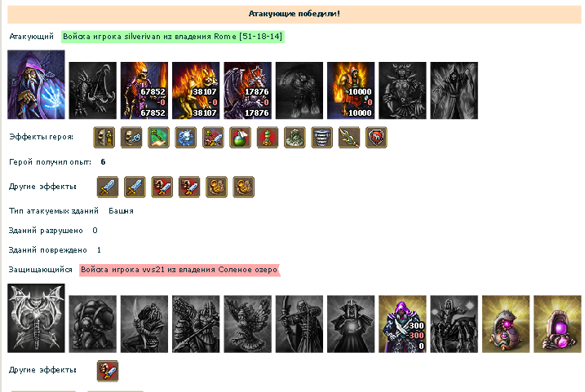This screenshot has width=585, height=392.
Task: Click the flaming skeleton unit with 67852 troops
Action: [x=144, y=90]
